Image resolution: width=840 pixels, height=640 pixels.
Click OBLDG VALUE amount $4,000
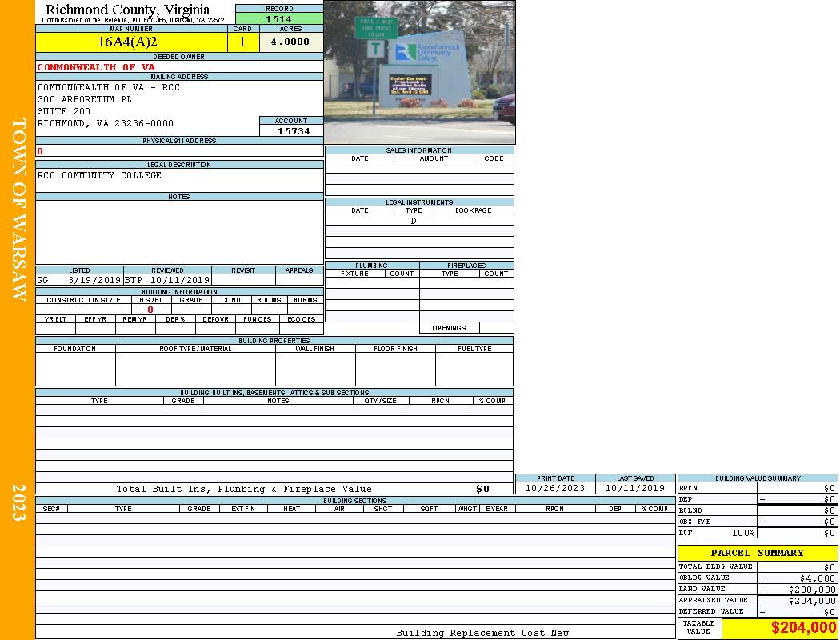(818, 578)
